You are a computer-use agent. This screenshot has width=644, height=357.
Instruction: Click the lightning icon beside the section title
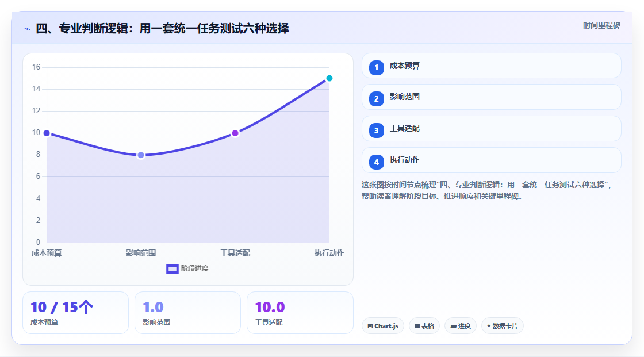27,29
